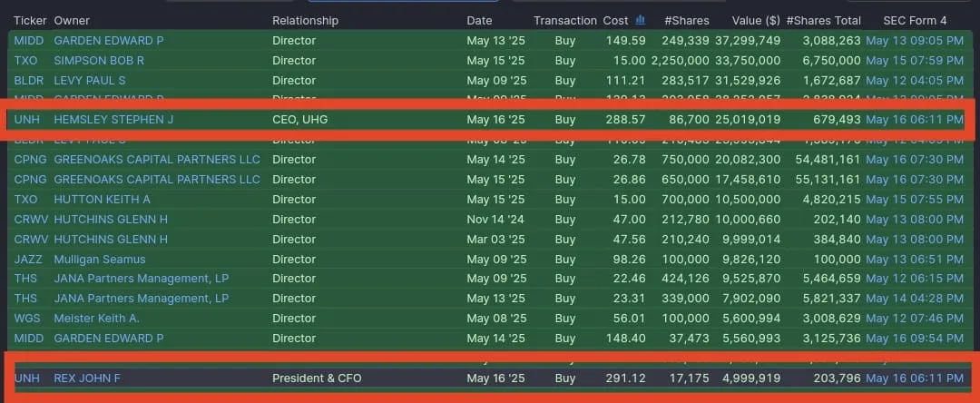Select the shares total cell 55,131,161
980x403 pixels.
(828, 180)
